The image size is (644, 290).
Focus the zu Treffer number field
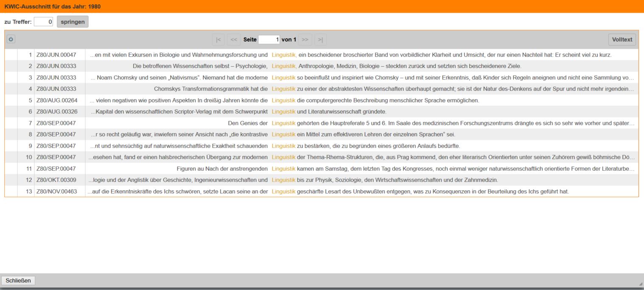pyautogui.click(x=44, y=22)
